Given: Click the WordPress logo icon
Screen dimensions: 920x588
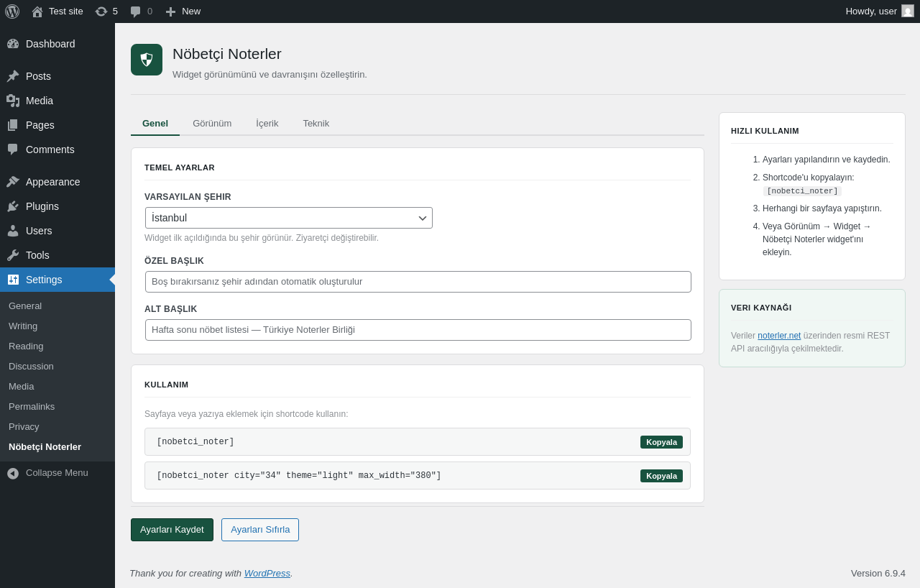Looking at the screenshot, I should (12, 12).
